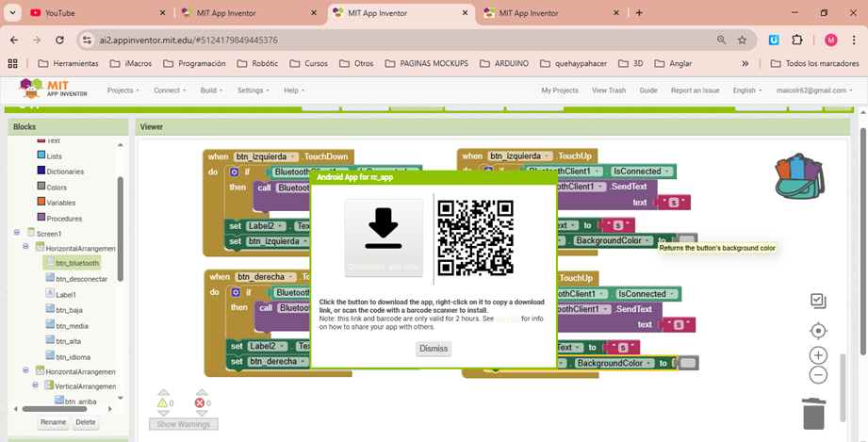Viewport: 868px width, 442px height.
Task: Toggle the workspace controls checkbox icon
Action: click(x=818, y=301)
